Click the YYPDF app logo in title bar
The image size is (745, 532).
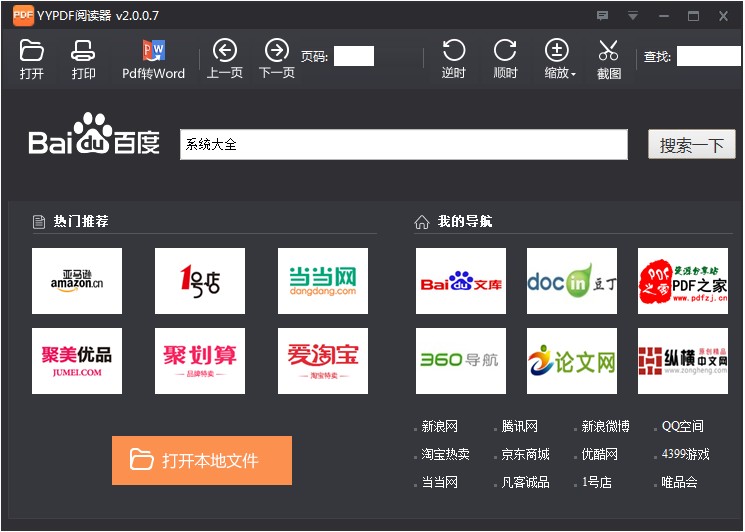23,15
